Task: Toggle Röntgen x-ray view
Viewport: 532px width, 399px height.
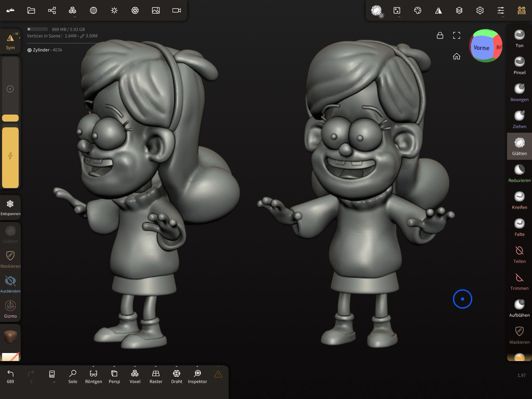Action: pos(93,376)
